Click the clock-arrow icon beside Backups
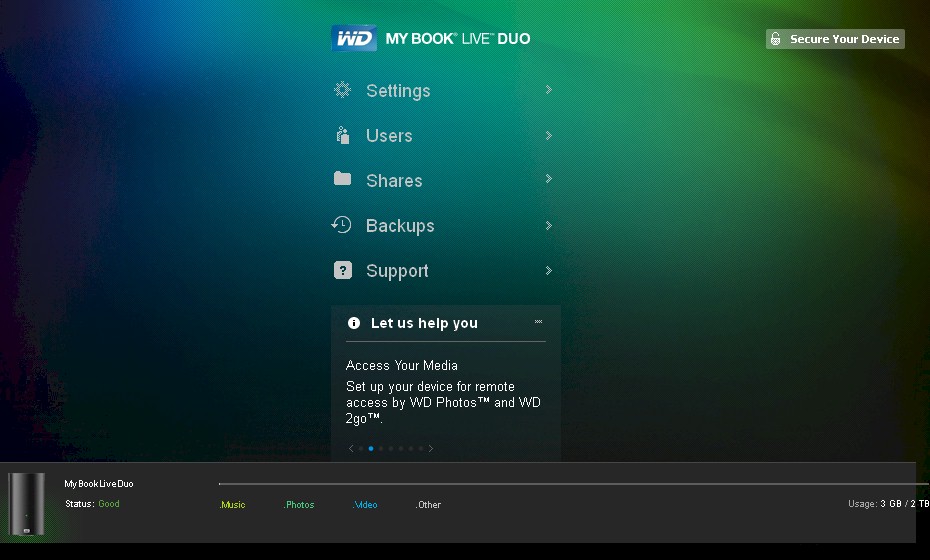The height and width of the screenshot is (560, 930). 341,225
